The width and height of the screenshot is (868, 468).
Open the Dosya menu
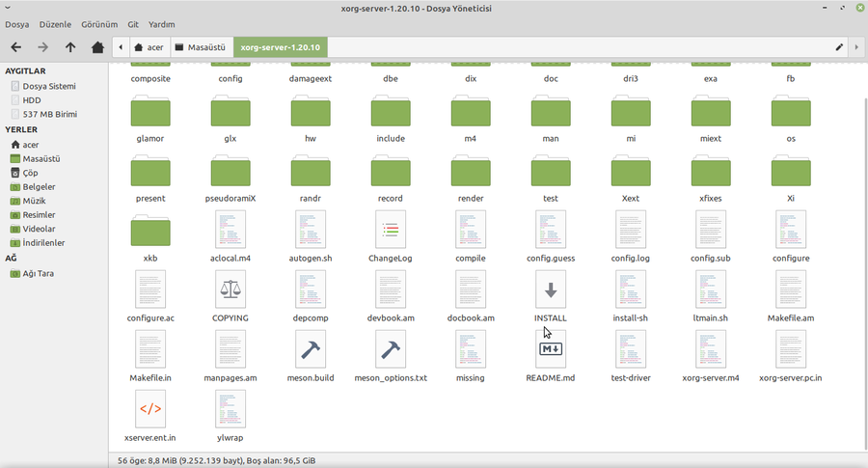tap(17, 24)
